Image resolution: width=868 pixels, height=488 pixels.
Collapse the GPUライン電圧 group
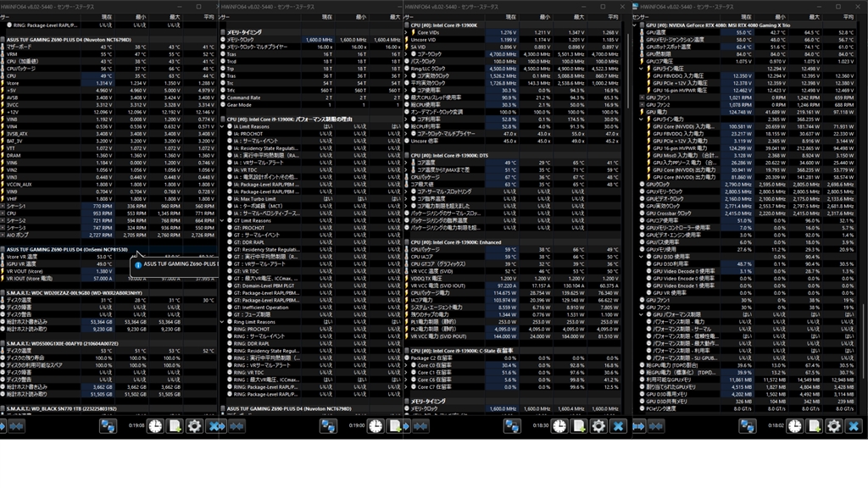pos(641,69)
